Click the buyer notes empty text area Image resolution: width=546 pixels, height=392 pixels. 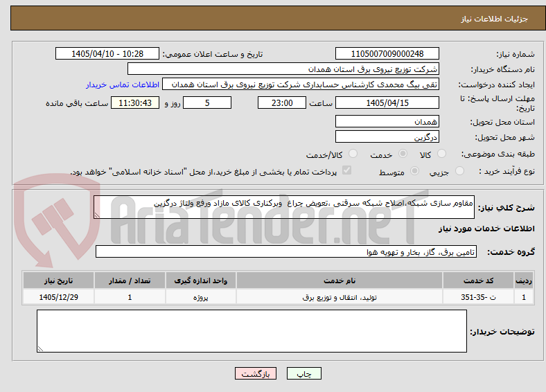click(252, 331)
